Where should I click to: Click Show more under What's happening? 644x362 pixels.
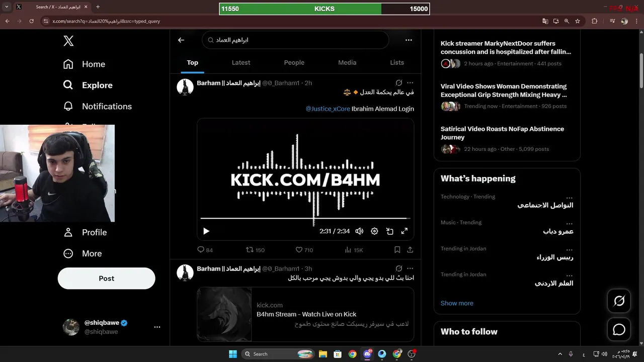tap(457, 303)
